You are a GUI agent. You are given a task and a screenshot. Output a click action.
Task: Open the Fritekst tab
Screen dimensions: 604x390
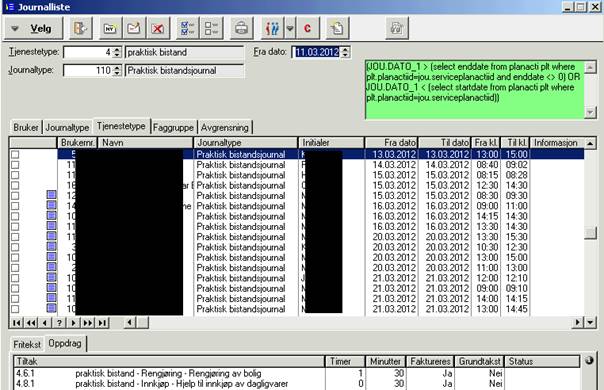(x=27, y=344)
